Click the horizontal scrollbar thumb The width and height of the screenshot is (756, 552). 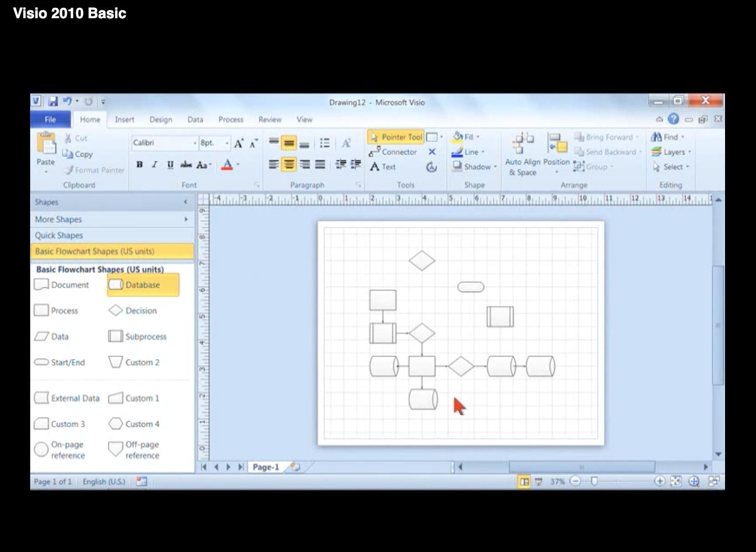coord(582,467)
